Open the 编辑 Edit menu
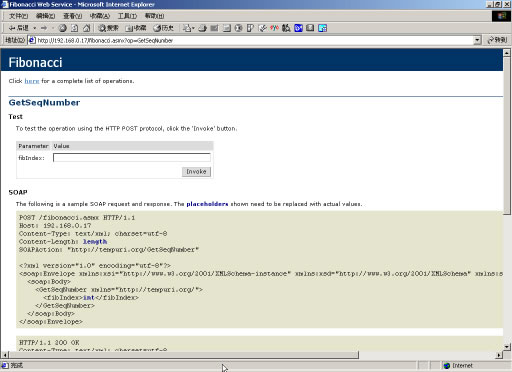This screenshot has width=512, height=372. coord(45,16)
